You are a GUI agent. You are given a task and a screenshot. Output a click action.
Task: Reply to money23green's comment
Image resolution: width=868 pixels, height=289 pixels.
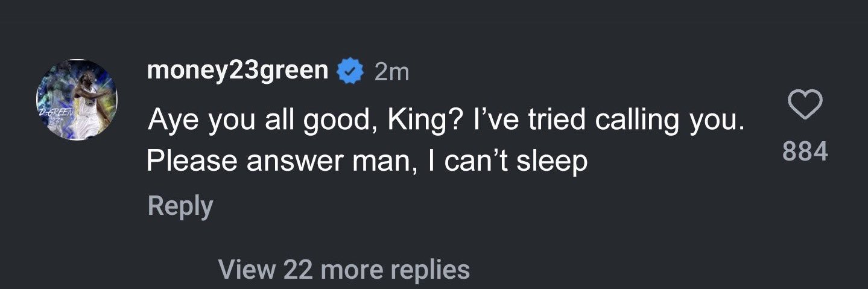click(180, 206)
